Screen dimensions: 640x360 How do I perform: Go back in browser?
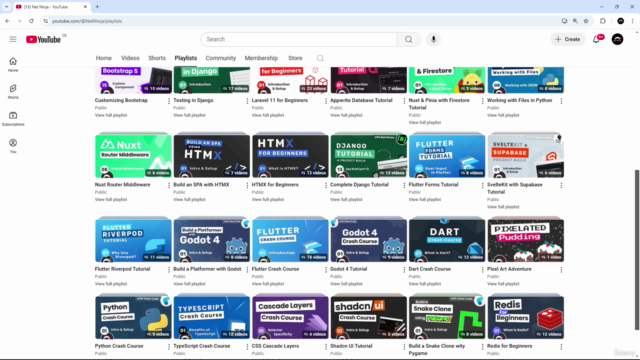point(7,21)
